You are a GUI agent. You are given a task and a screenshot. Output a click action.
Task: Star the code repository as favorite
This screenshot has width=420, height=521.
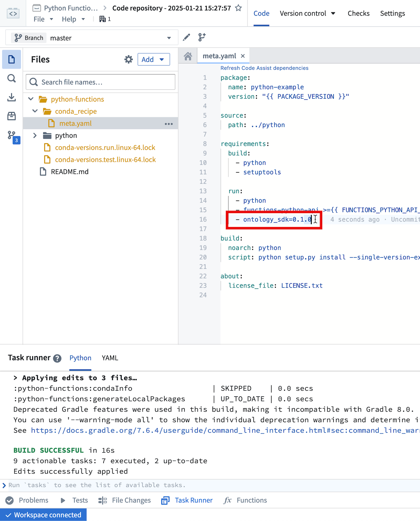tap(238, 8)
